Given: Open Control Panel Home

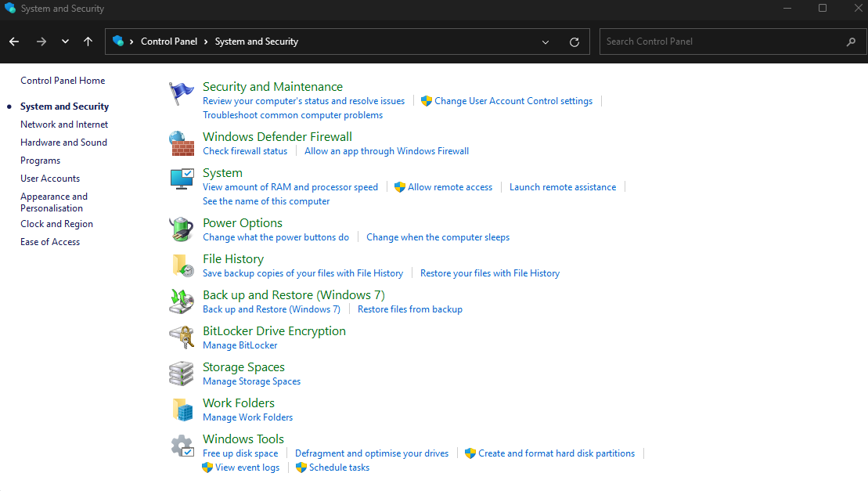Looking at the screenshot, I should point(63,80).
